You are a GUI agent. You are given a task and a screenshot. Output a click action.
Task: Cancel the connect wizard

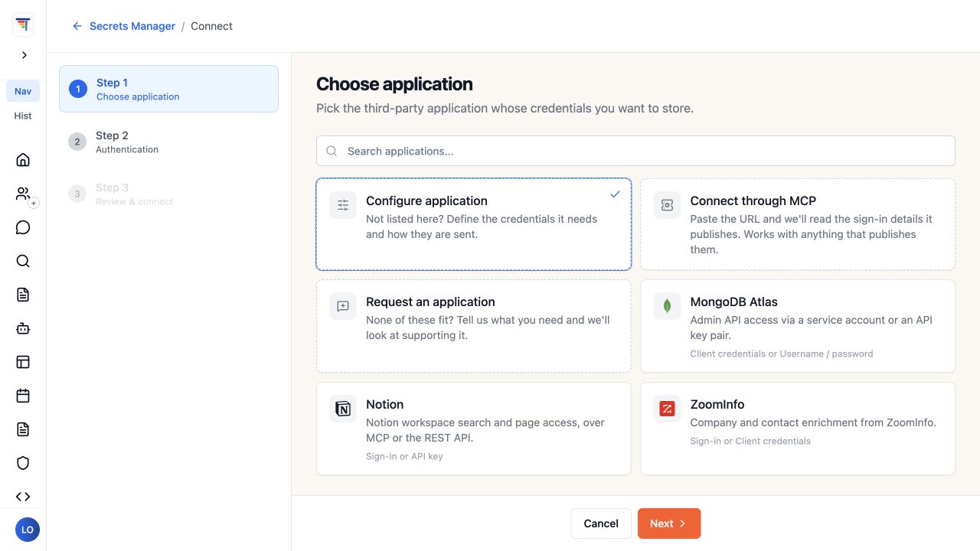tap(601, 523)
